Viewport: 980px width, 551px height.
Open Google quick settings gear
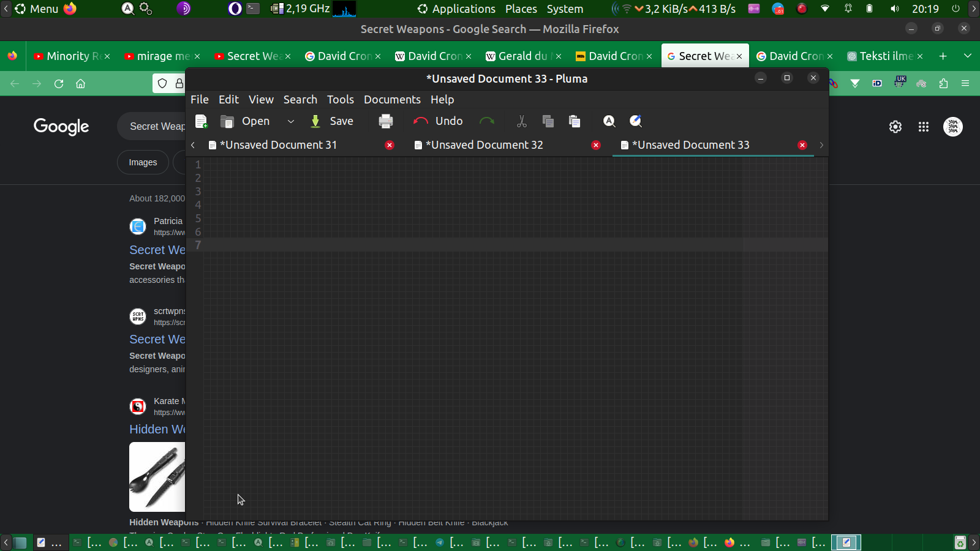pos(895,127)
